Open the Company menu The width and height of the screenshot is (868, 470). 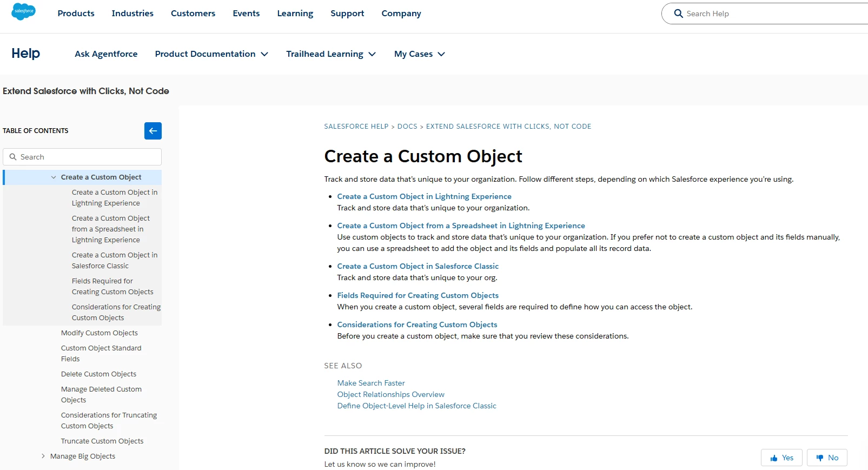[401, 14]
